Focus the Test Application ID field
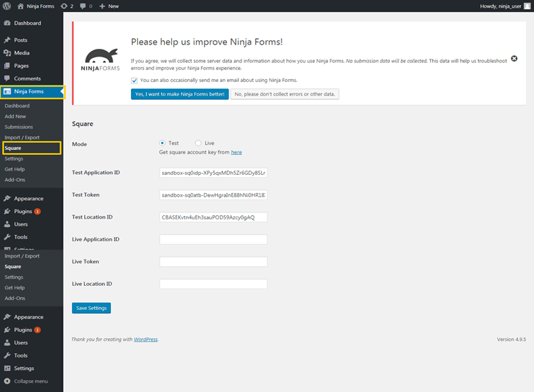 coord(214,173)
